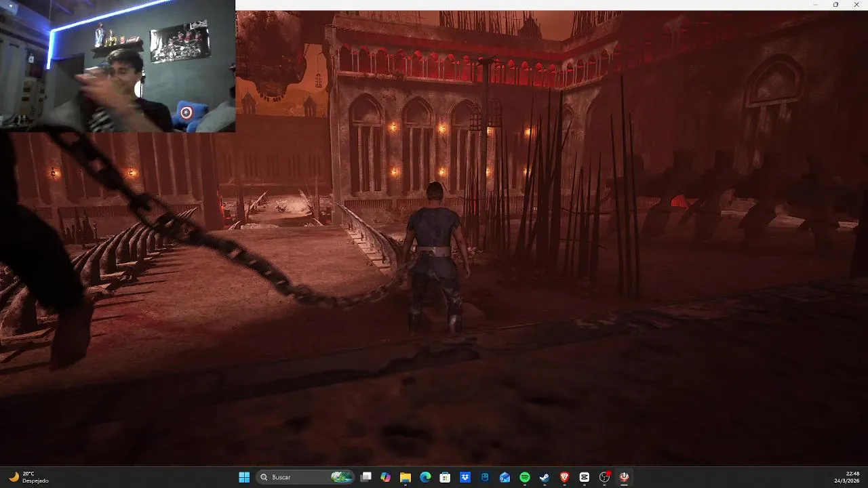Screen dimensions: 868x488
Task: Open Spotify from the taskbar
Action: (525, 477)
